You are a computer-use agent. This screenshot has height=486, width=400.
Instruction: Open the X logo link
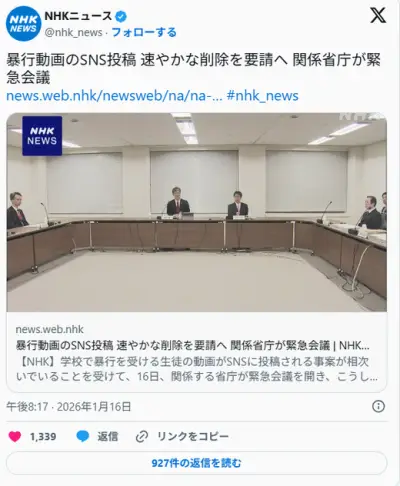tap(378, 15)
